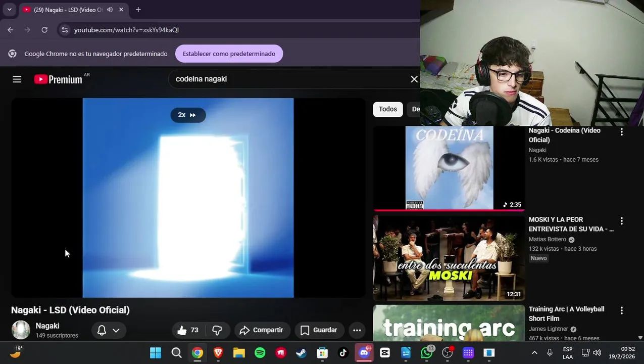Open Spotify from the taskbar
The height and width of the screenshot is (364, 644).
tap(260, 353)
